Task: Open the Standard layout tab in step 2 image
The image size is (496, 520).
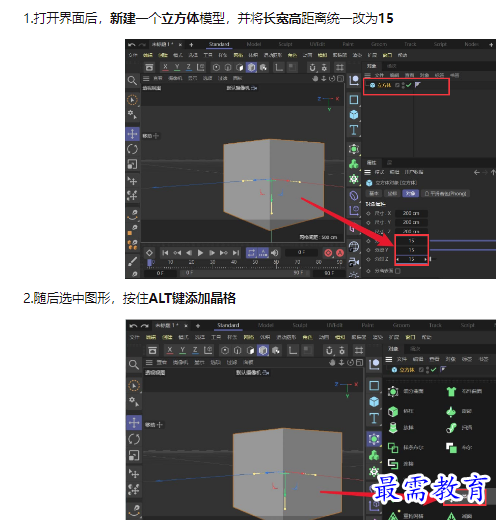Action: tap(228, 325)
